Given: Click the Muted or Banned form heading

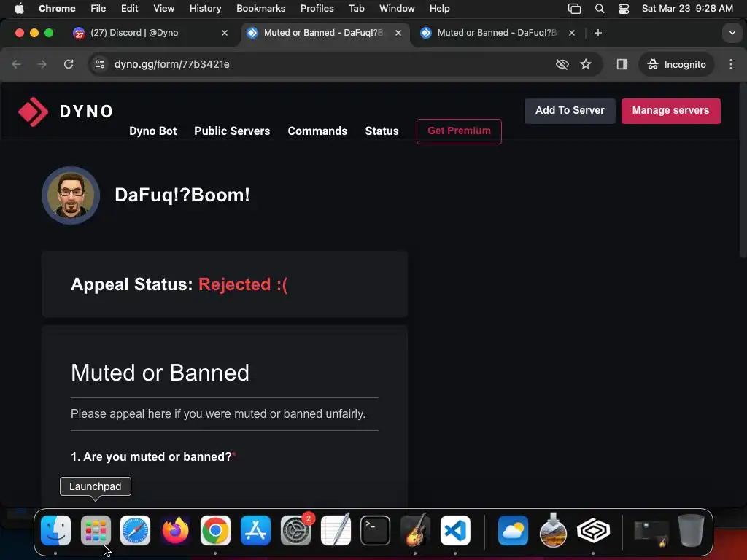Looking at the screenshot, I should 160,373.
